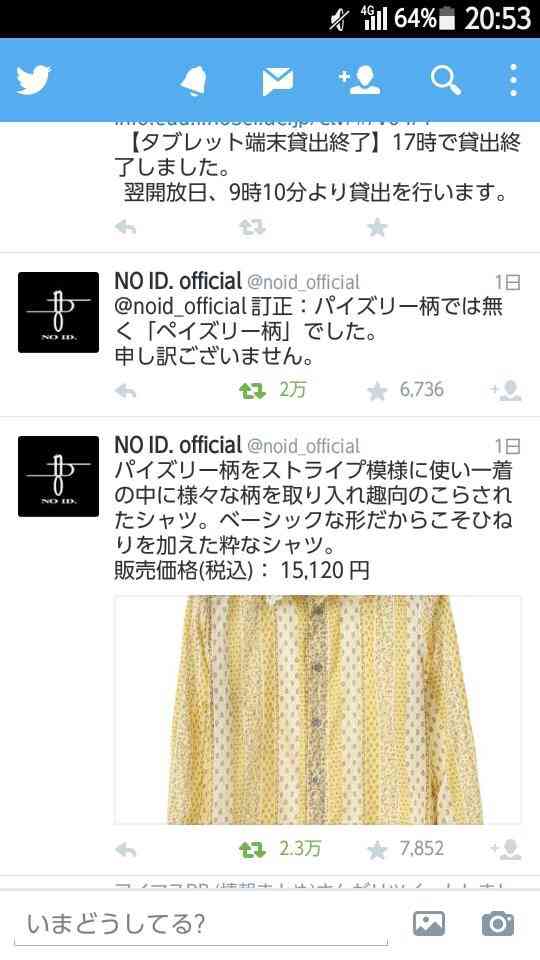540x960 pixels.
Task: Open search with magnifying glass icon
Action: coord(446,80)
